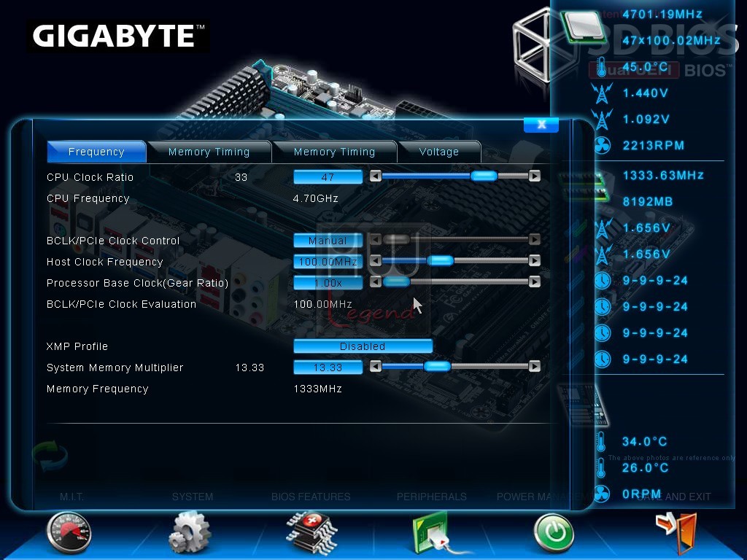The width and height of the screenshot is (747, 560).
Task: Click the BCLK/PCIe Clock Control left arrow
Action: click(376, 239)
